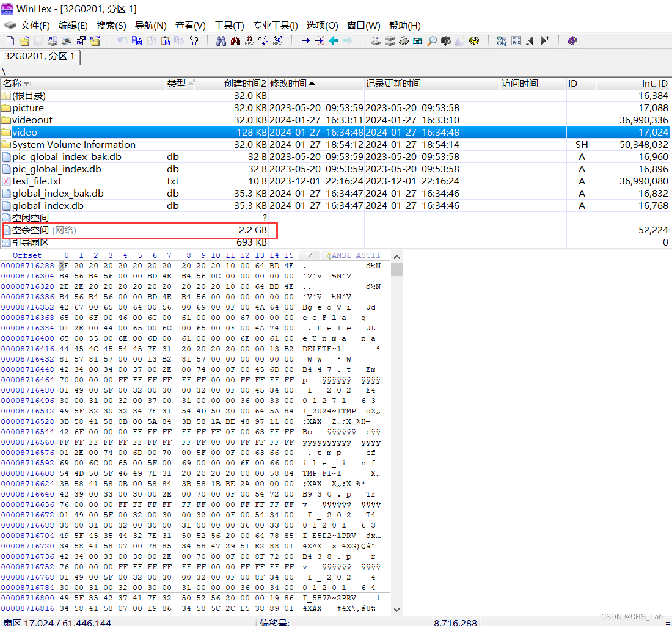Navigate Back with the cyan left arrow

click(x=334, y=41)
